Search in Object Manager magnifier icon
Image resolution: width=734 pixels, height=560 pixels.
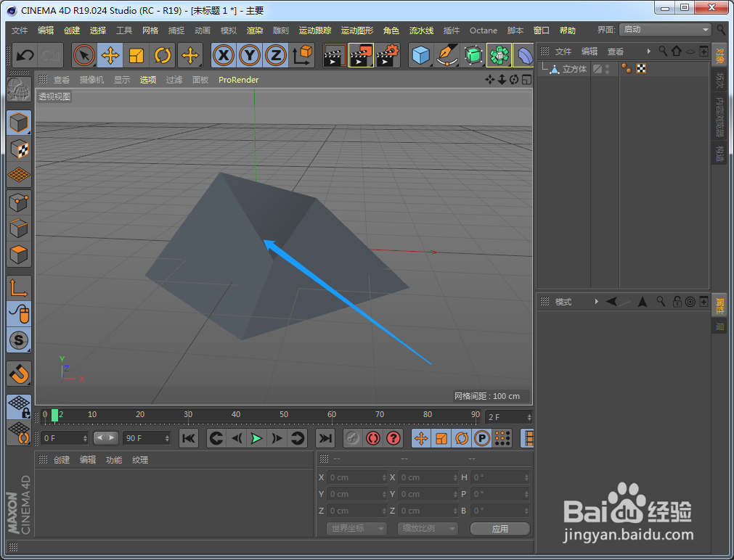click(x=663, y=51)
